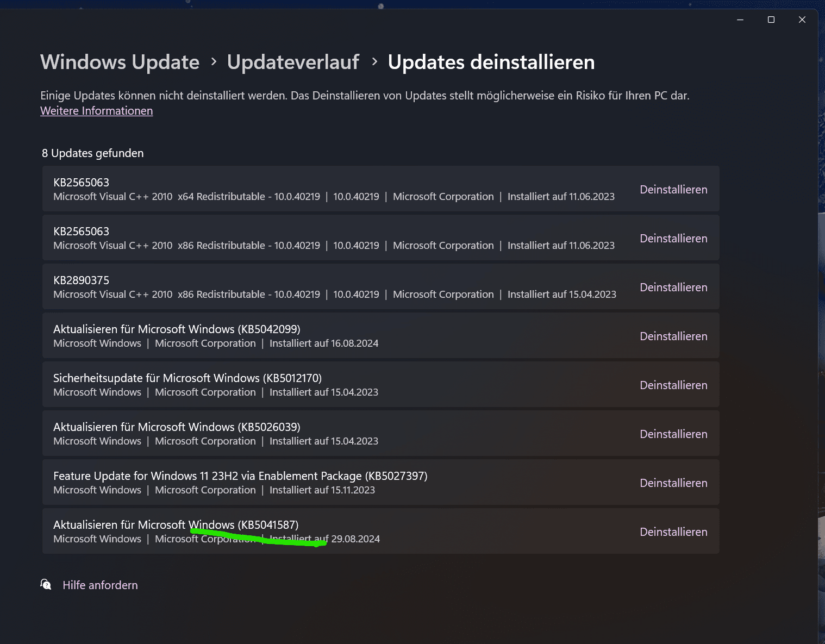Click the Hilfe anfordern link
825x644 pixels.
click(x=100, y=585)
